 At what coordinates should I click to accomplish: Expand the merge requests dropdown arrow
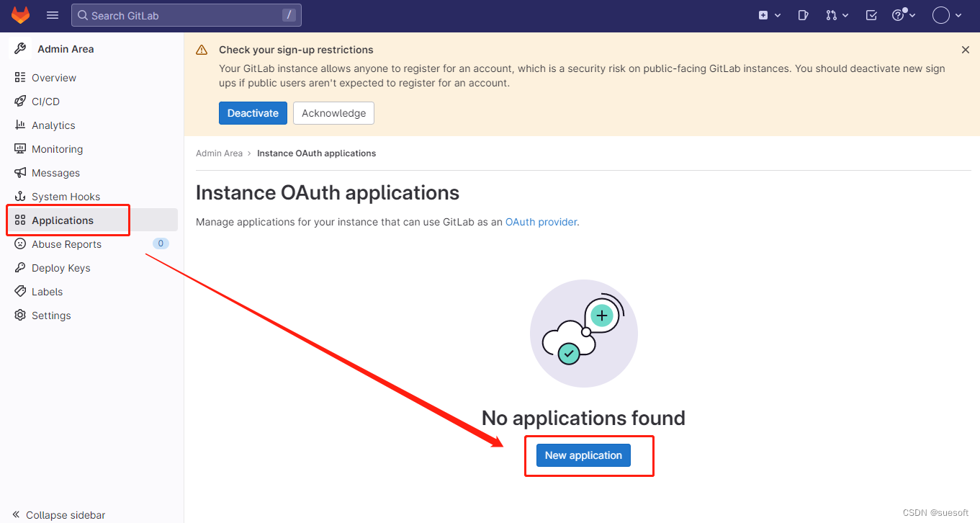[845, 15]
